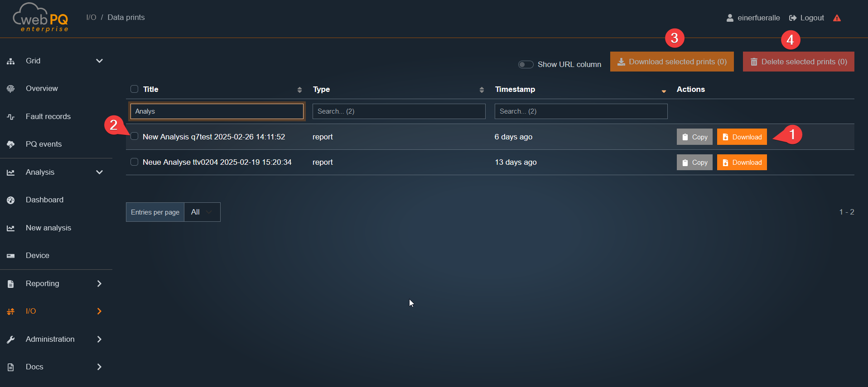Tick the Neue Analyse ttv0204 checkbox
The height and width of the screenshot is (387, 868).
[134, 162]
